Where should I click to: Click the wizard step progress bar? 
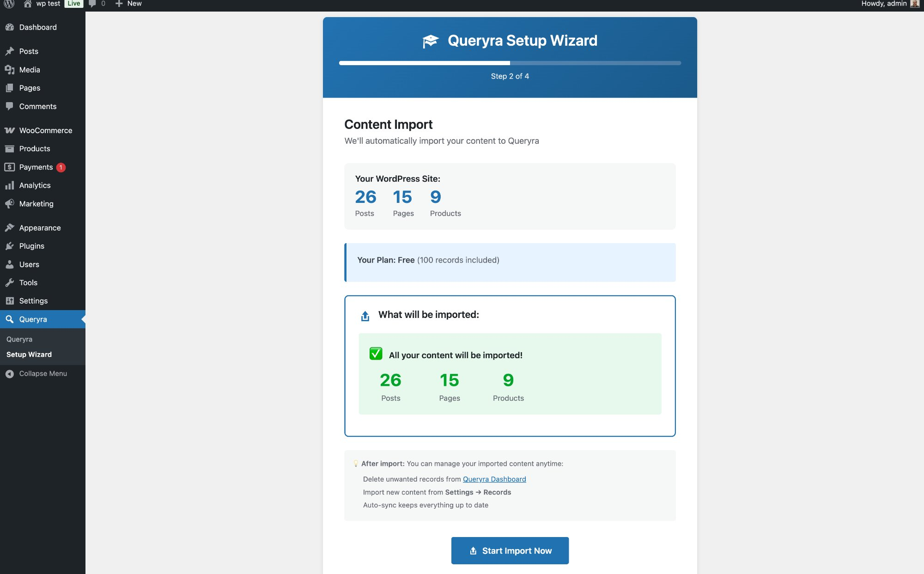(x=510, y=63)
